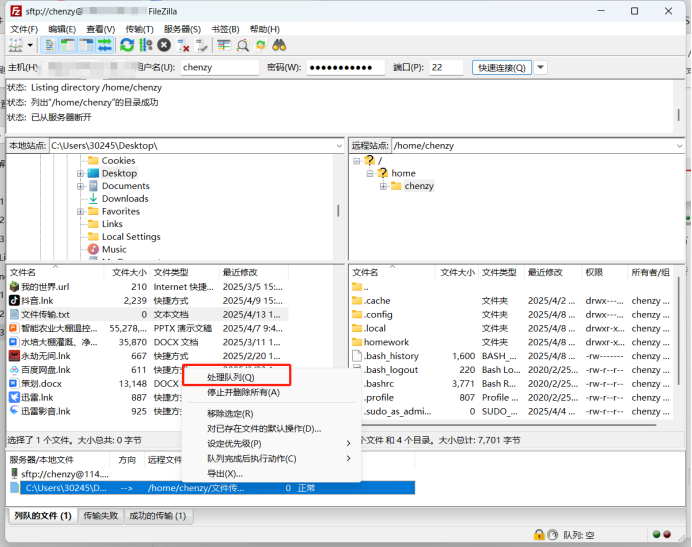
Task: Choose 移除选定(R) in the context menu
Action: 230,414
